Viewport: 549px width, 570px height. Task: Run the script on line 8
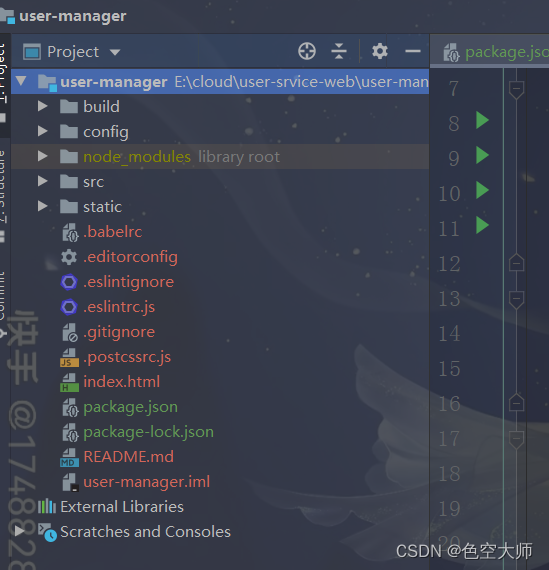click(x=482, y=120)
